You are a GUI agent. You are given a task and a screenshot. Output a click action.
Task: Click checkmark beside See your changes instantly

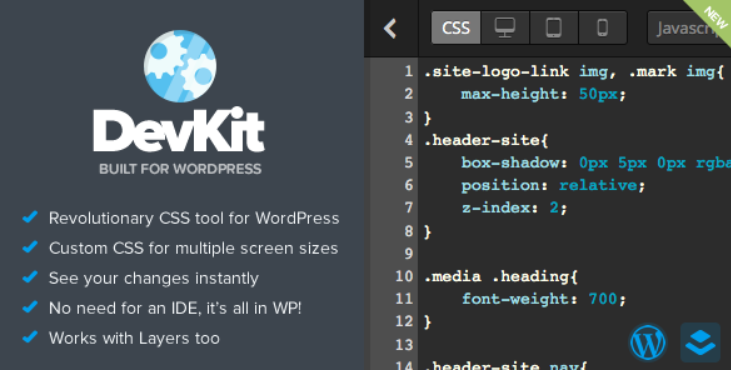(30, 277)
